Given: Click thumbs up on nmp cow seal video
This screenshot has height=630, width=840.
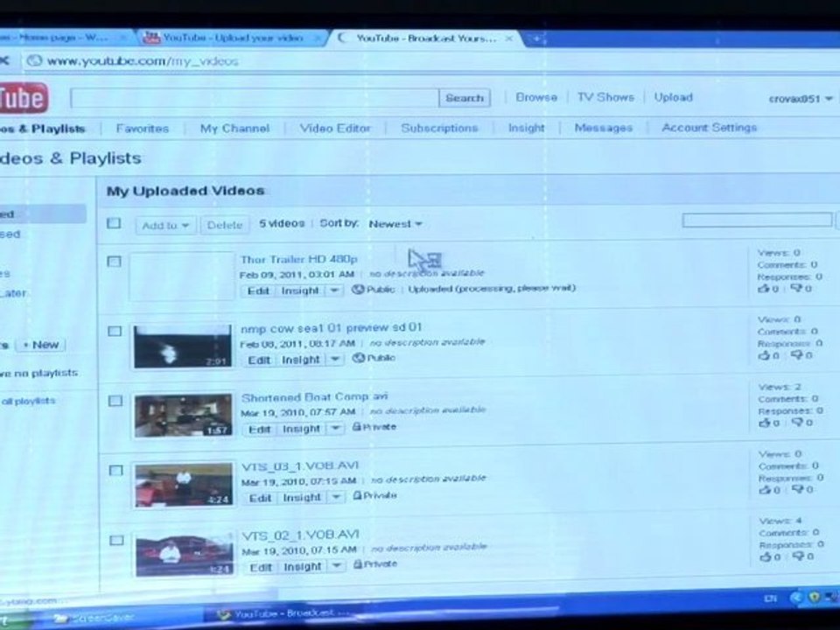Looking at the screenshot, I should tap(764, 355).
